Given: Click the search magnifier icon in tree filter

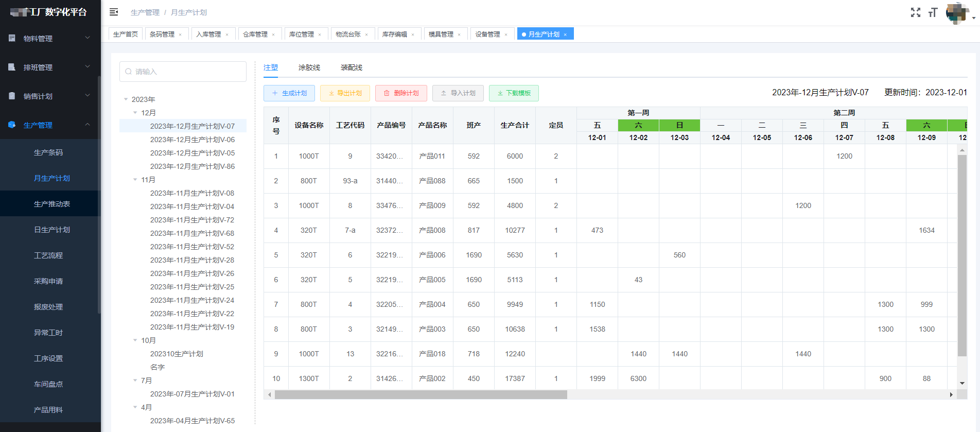Looking at the screenshot, I should pyautogui.click(x=129, y=72).
